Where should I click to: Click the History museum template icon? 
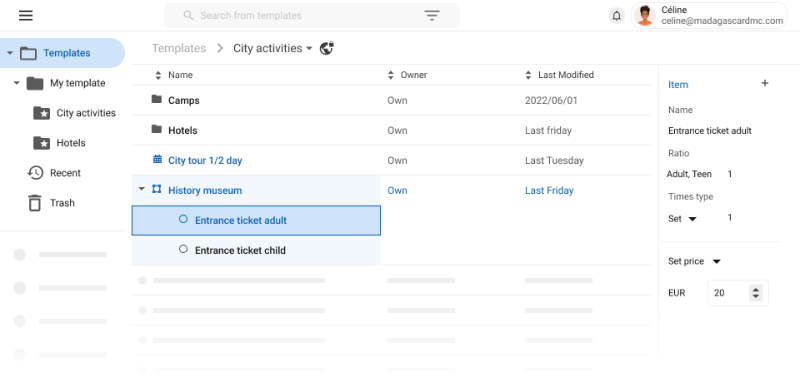tap(157, 189)
